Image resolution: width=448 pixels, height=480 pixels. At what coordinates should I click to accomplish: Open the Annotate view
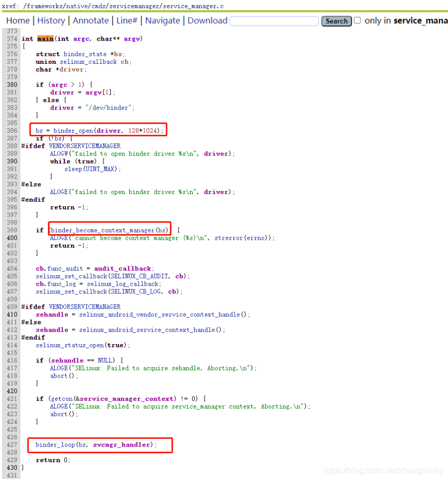91,21
